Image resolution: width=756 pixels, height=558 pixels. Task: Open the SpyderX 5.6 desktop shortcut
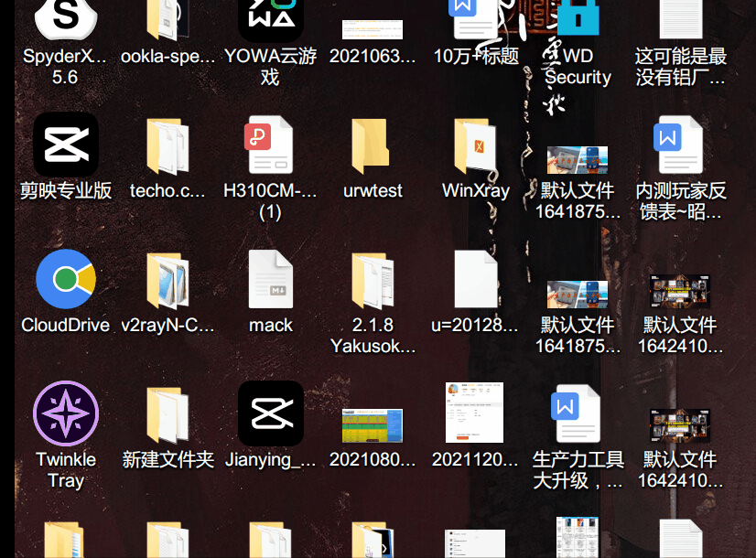66,19
